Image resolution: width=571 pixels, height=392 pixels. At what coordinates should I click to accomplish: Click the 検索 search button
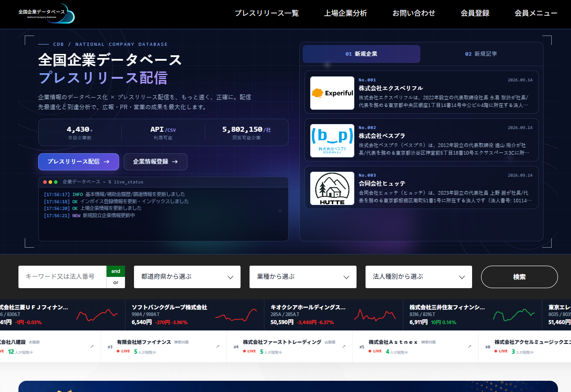(519, 277)
